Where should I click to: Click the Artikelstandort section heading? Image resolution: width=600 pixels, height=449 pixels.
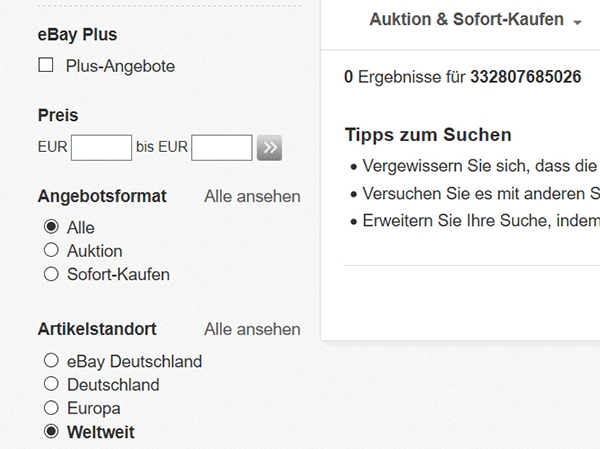[x=97, y=329]
